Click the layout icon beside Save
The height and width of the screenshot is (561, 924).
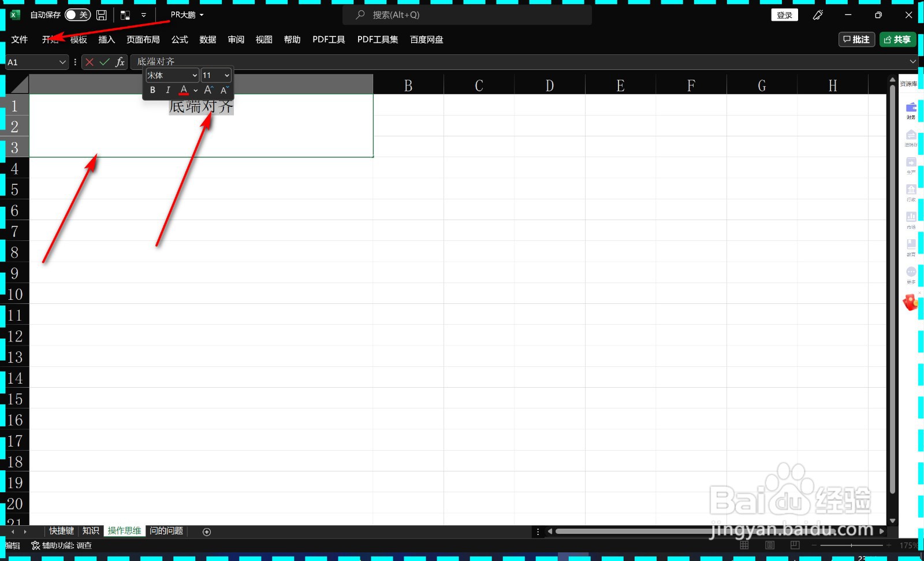125,15
